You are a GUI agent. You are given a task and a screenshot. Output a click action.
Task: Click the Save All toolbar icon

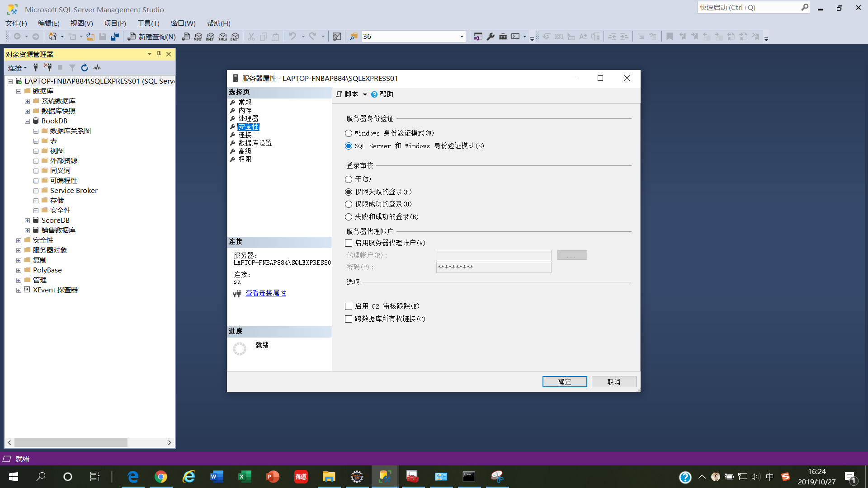(x=115, y=37)
